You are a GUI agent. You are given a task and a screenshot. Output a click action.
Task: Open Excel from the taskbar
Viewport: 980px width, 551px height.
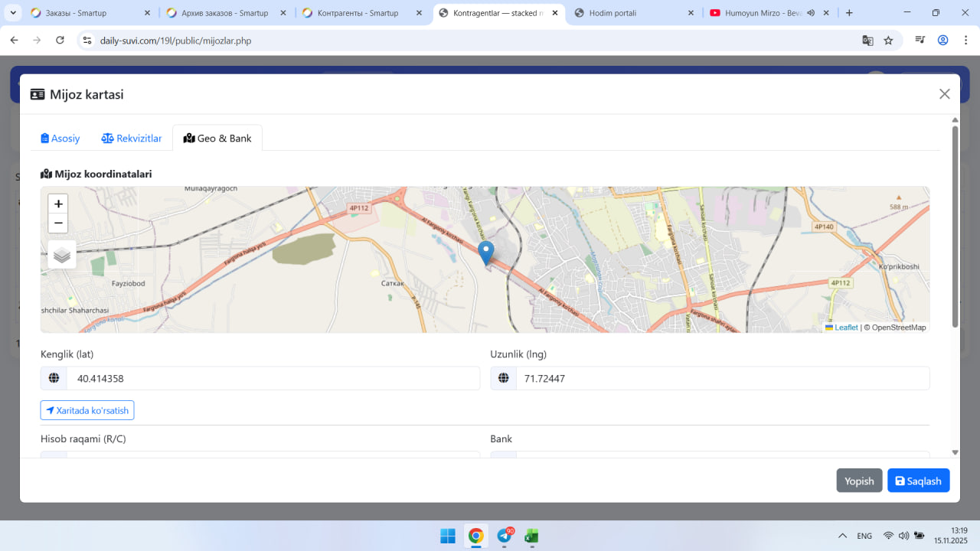tap(531, 536)
